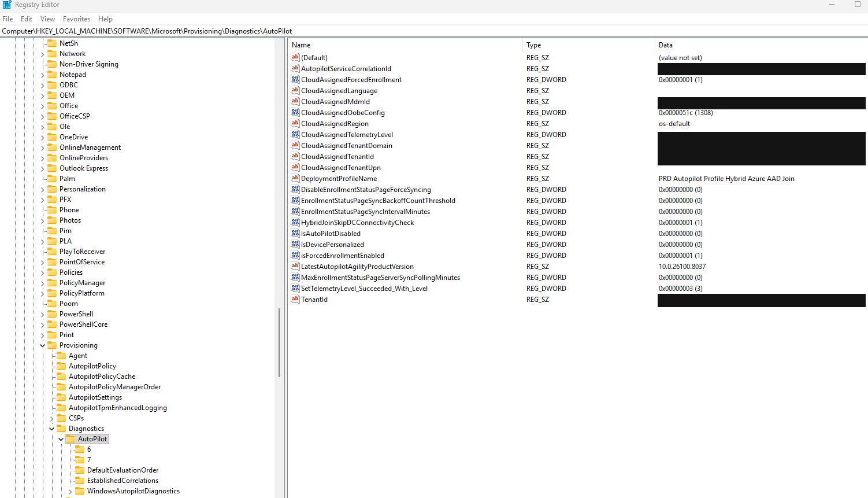Select the HybridJoinSkipDCConnectivityCheck DWORD icon

(x=295, y=222)
